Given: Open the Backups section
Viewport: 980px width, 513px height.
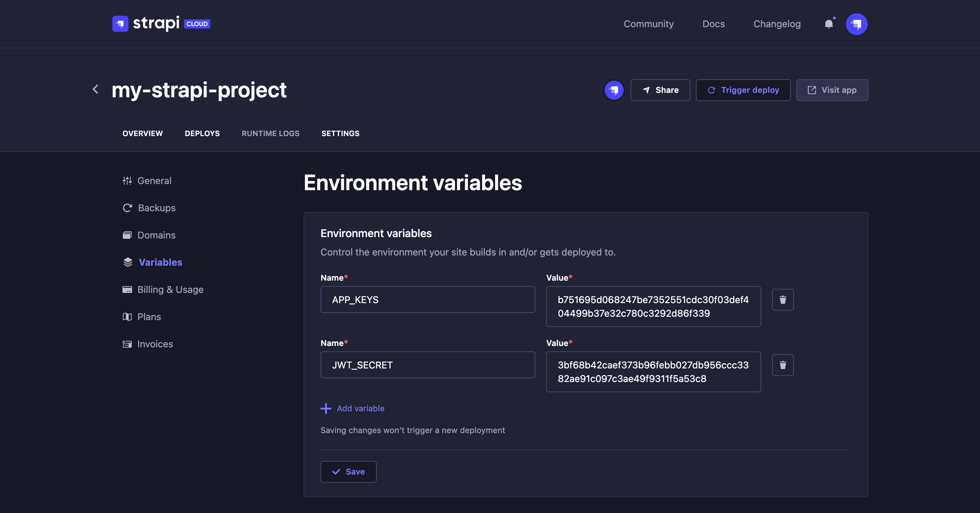Looking at the screenshot, I should pyautogui.click(x=157, y=208).
